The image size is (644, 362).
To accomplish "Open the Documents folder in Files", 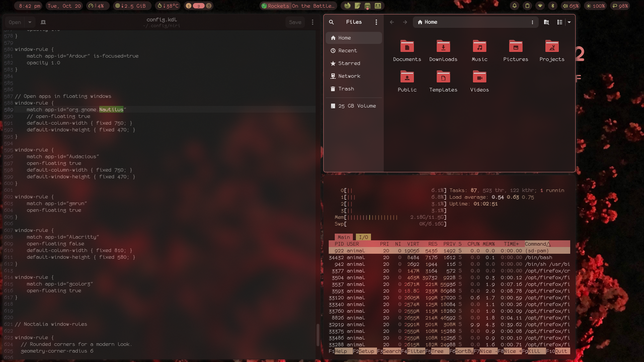I will [x=407, y=51].
